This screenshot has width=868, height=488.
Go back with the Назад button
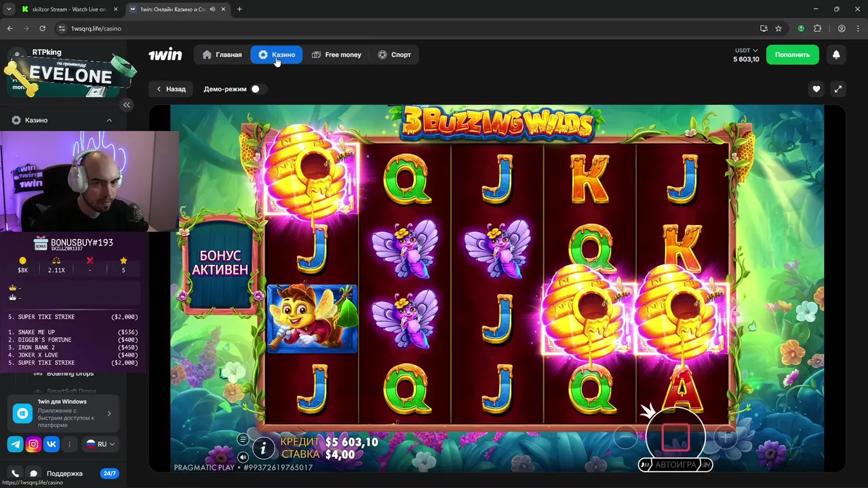point(171,89)
